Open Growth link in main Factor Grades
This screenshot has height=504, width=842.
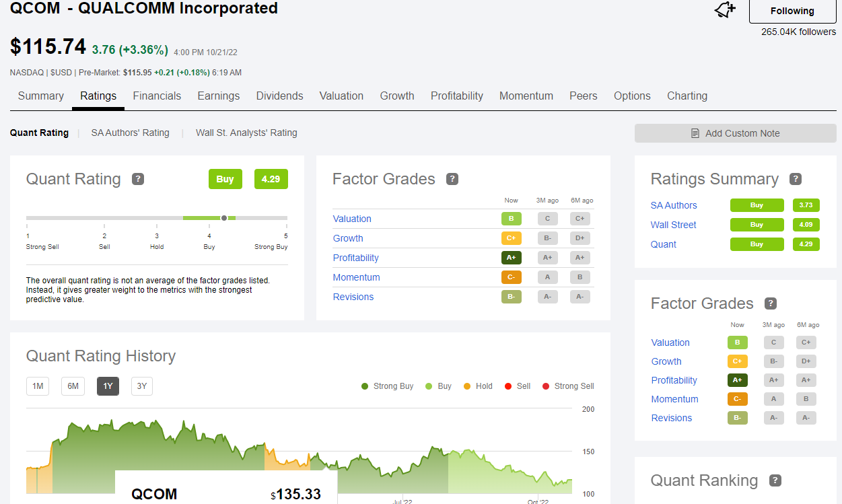coord(348,238)
